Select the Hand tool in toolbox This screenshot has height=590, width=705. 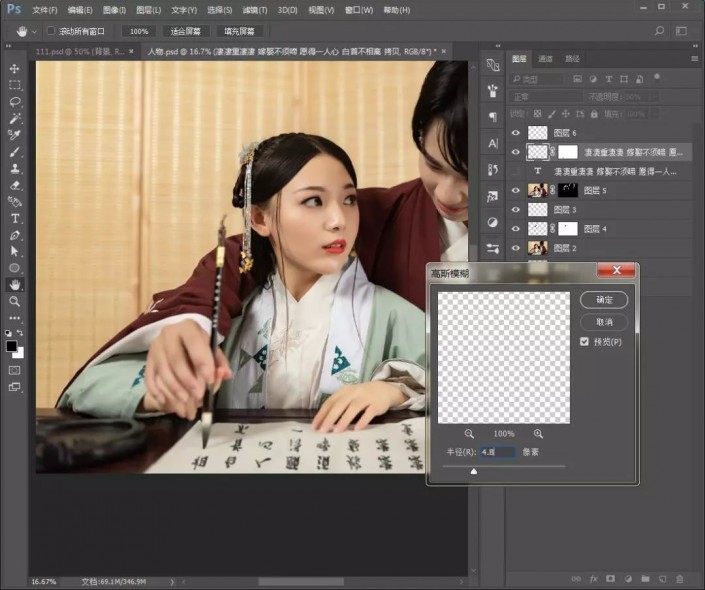click(15, 285)
